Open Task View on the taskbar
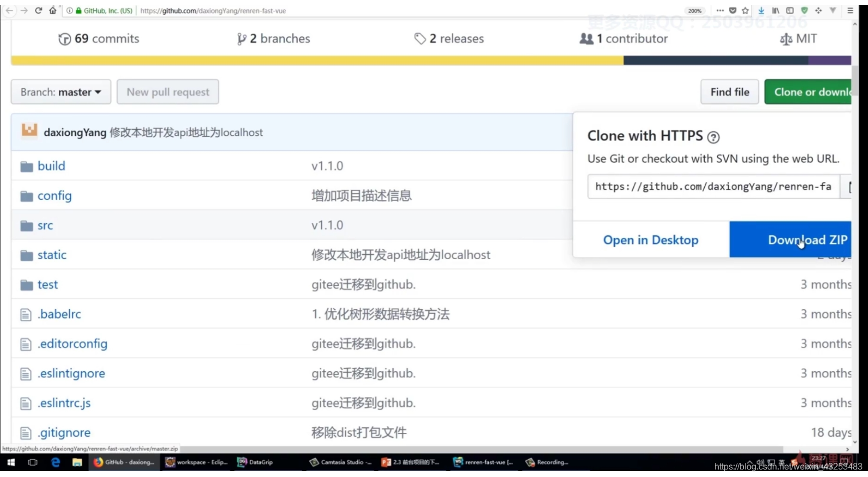868x477 pixels. (33, 462)
